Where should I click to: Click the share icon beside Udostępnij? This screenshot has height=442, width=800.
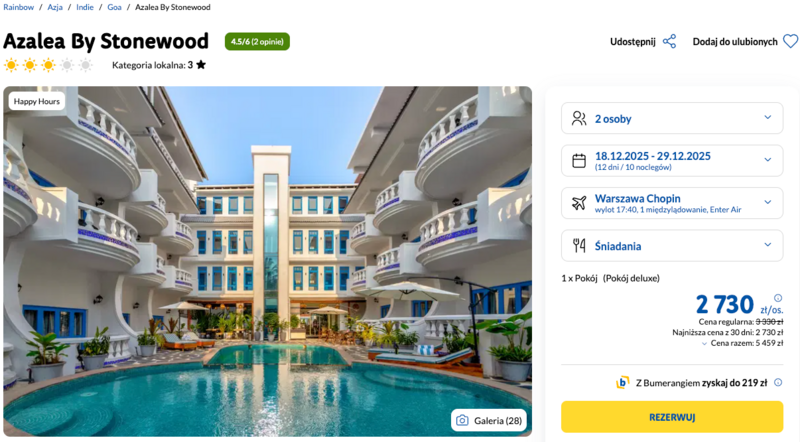click(669, 42)
